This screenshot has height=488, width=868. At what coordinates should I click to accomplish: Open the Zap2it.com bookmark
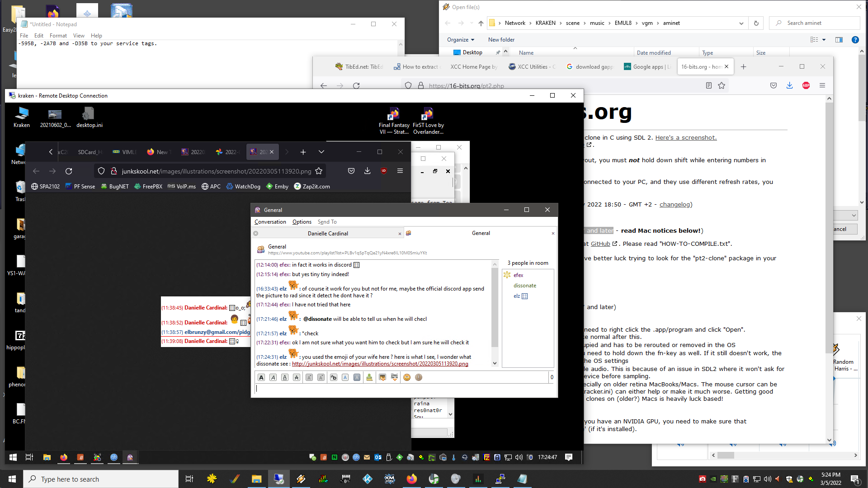pos(312,187)
